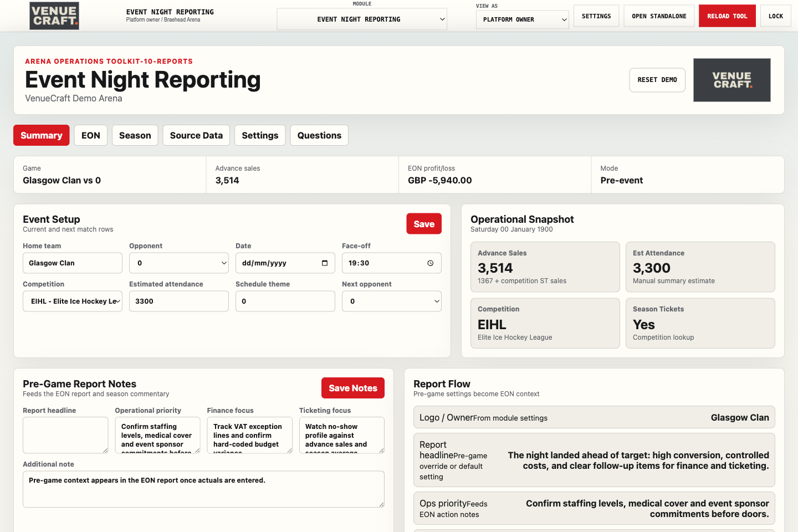The image size is (798, 532).
Task: Click the Report headline flow row
Action: pos(594,461)
